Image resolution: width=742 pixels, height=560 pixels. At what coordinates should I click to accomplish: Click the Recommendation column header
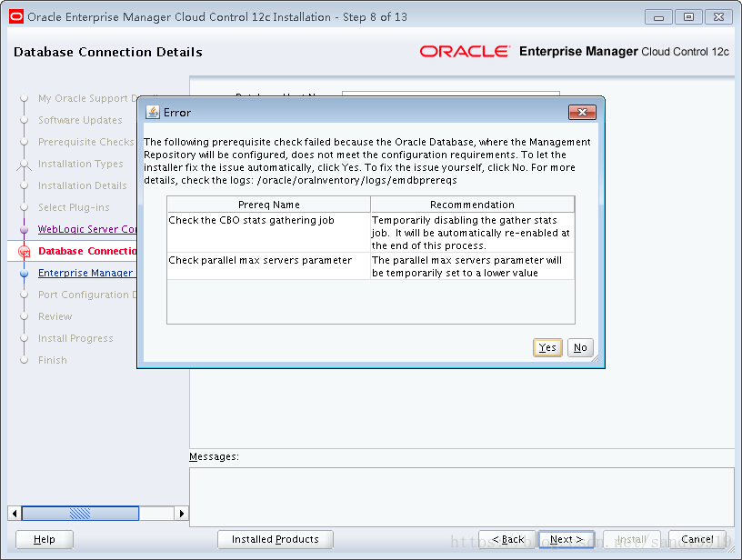[x=472, y=205]
